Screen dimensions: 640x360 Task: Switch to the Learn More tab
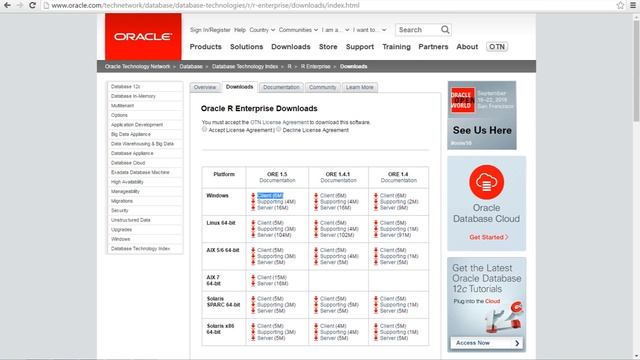[x=360, y=87]
